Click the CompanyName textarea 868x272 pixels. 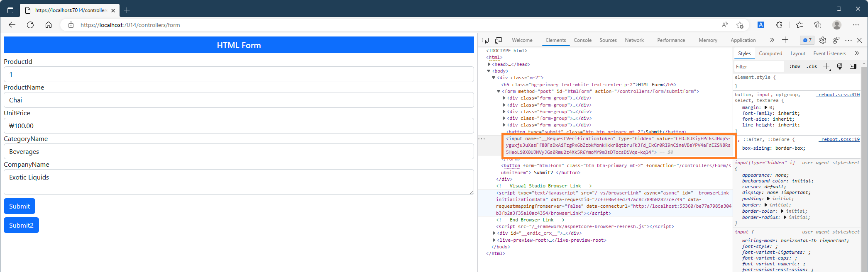click(239, 182)
